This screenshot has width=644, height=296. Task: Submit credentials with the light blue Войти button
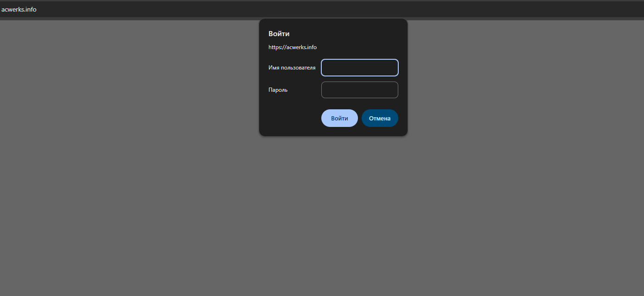[x=339, y=118]
